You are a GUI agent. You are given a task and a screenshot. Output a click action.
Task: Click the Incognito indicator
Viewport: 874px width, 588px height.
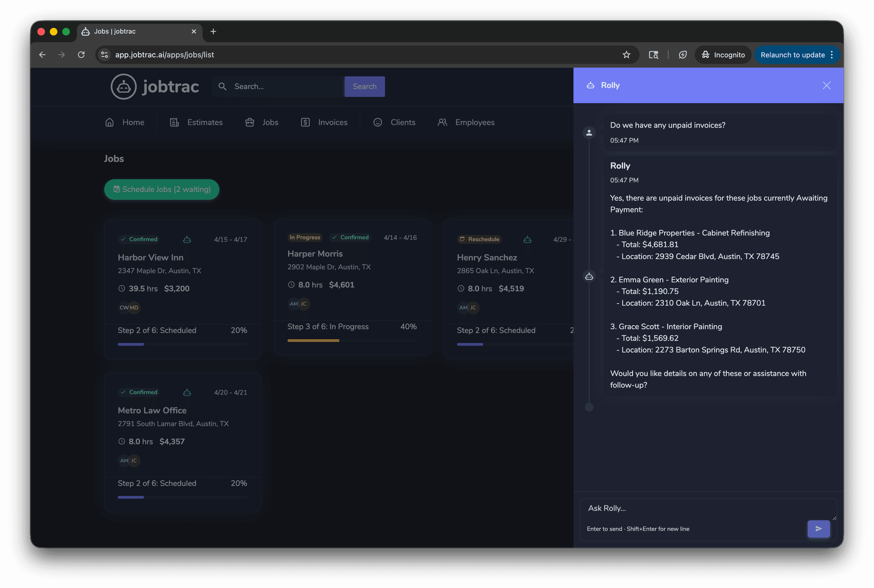click(723, 55)
